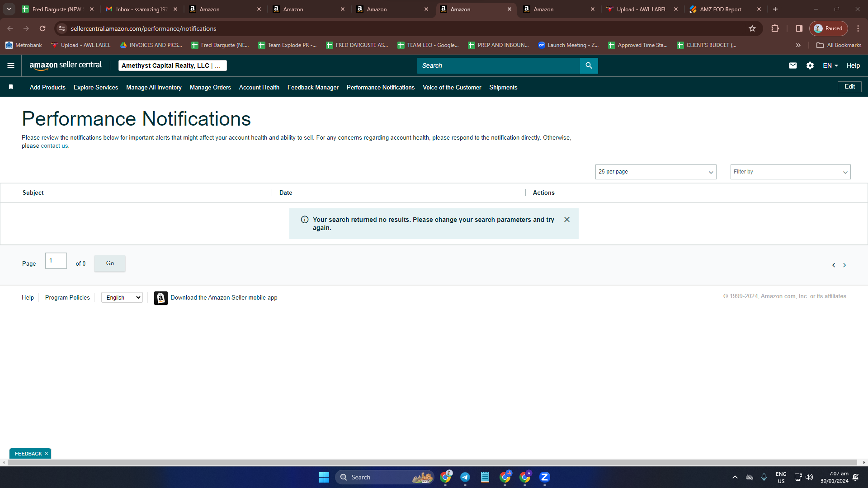868x488 pixels.
Task: Open Shipments page
Action: pyautogui.click(x=503, y=87)
